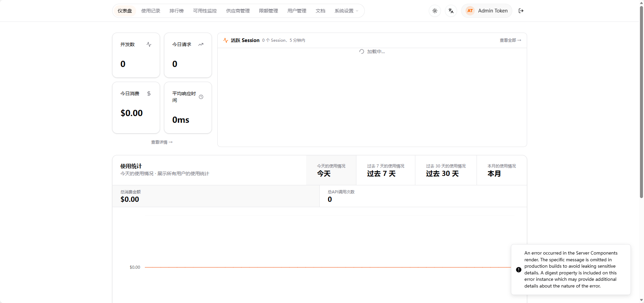Expand the 系统设置 dropdown menu
Image resolution: width=644 pixels, height=303 pixels.
pyautogui.click(x=346, y=11)
